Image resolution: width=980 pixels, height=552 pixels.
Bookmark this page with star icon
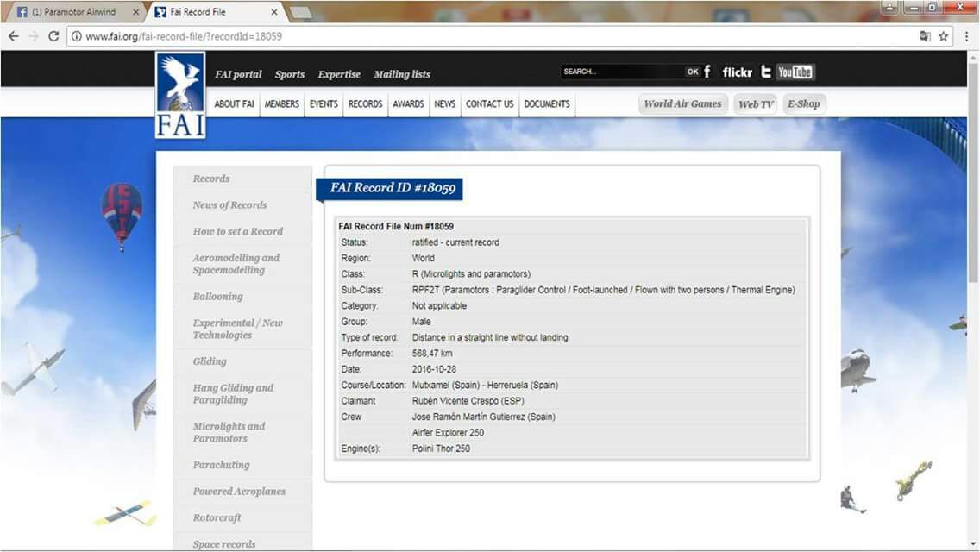[944, 36]
